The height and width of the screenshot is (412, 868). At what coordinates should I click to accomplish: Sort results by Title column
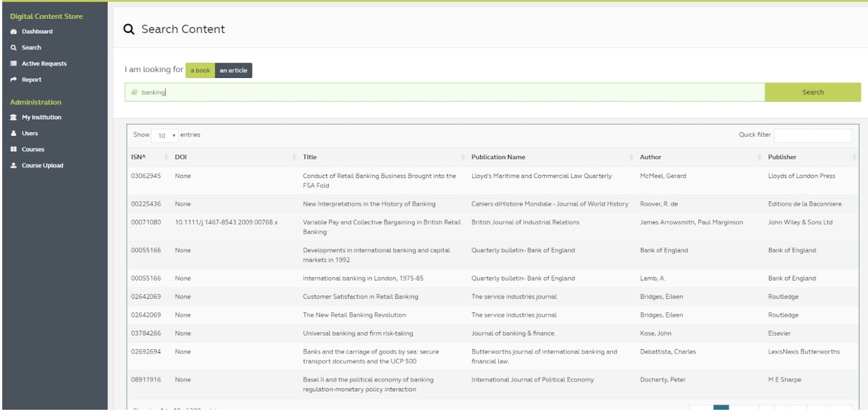click(309, 157)
